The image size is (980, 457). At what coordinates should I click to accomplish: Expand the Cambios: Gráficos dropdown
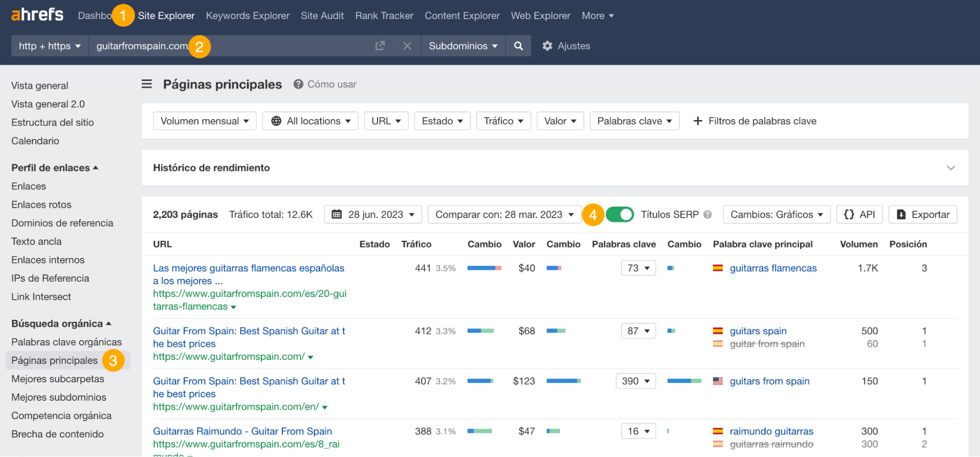(x=776, y=214)
